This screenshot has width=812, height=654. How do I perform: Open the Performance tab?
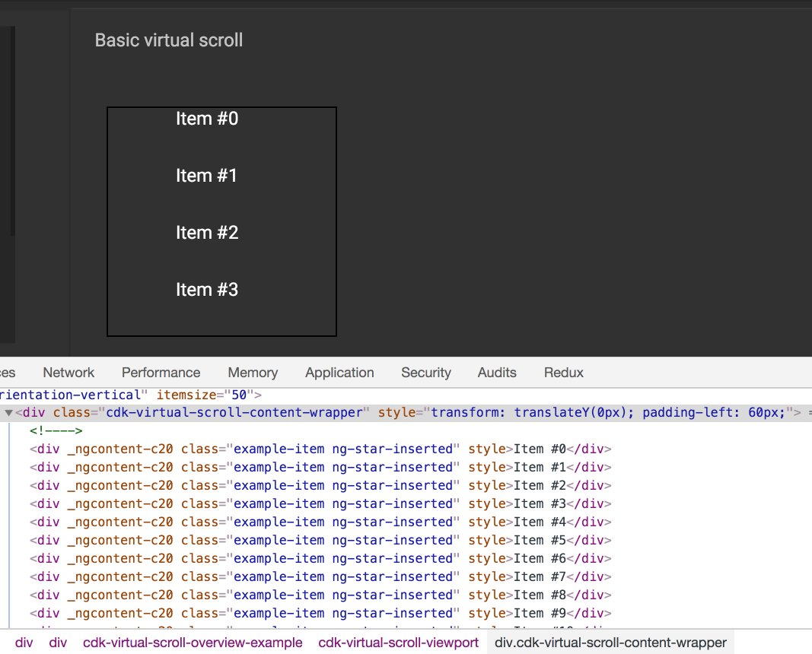point(161,373)
